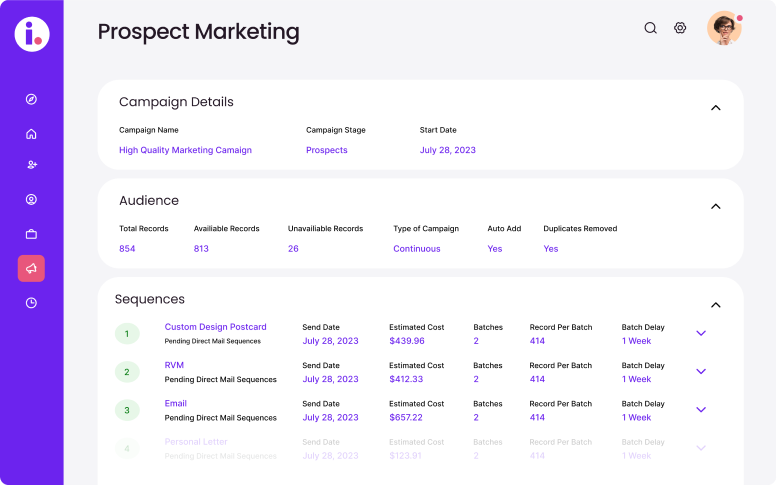Open settings gear icon in header

pos(680,28)
